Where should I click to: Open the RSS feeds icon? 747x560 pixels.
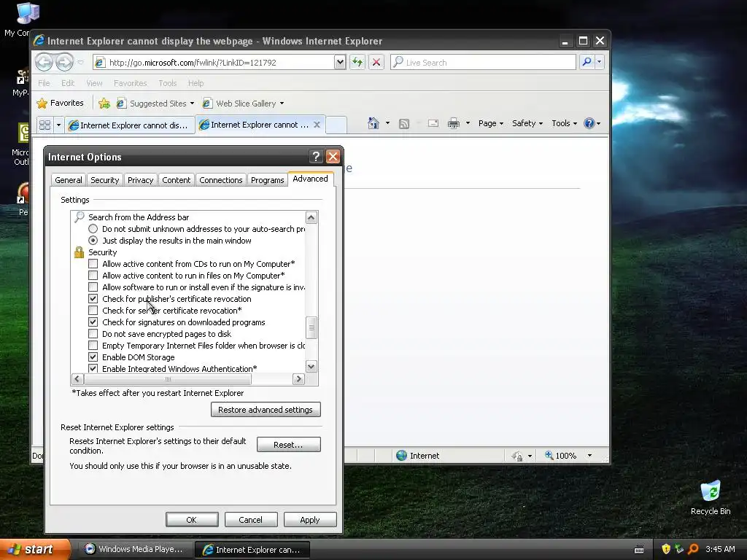(404, 124)
